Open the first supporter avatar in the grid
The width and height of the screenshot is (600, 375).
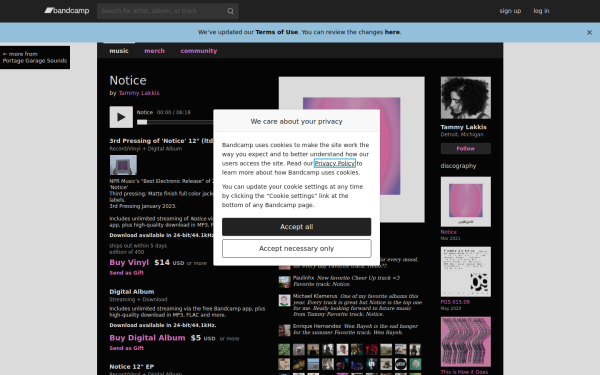pos(284,349)
